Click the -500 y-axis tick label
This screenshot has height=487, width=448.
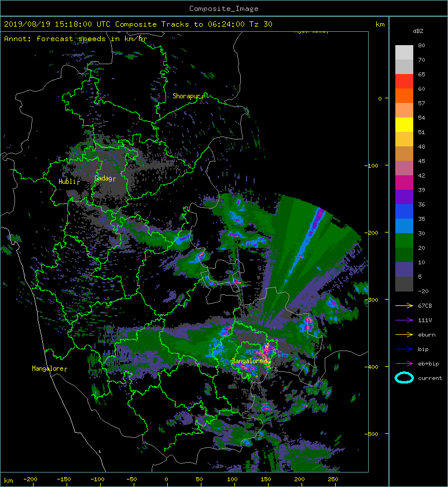click(x=371, y=434)
